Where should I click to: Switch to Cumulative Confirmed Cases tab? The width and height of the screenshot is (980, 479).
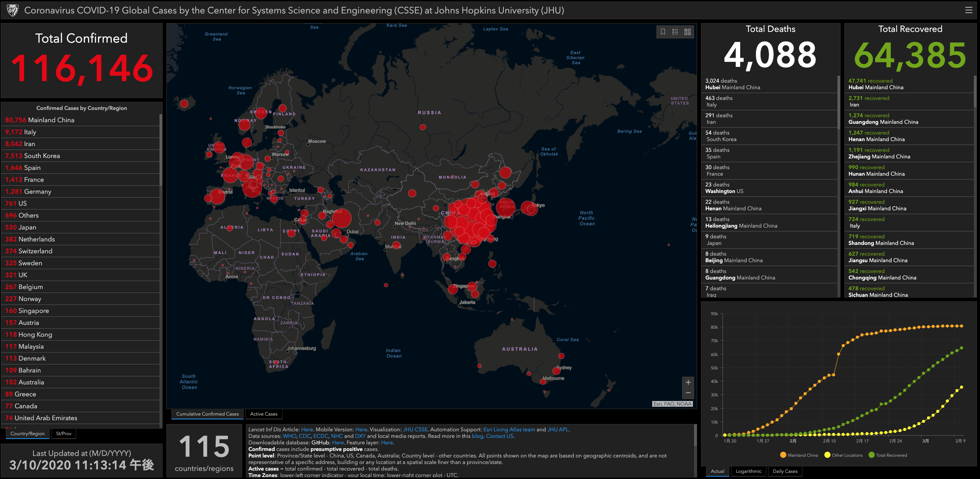(208, 414)
